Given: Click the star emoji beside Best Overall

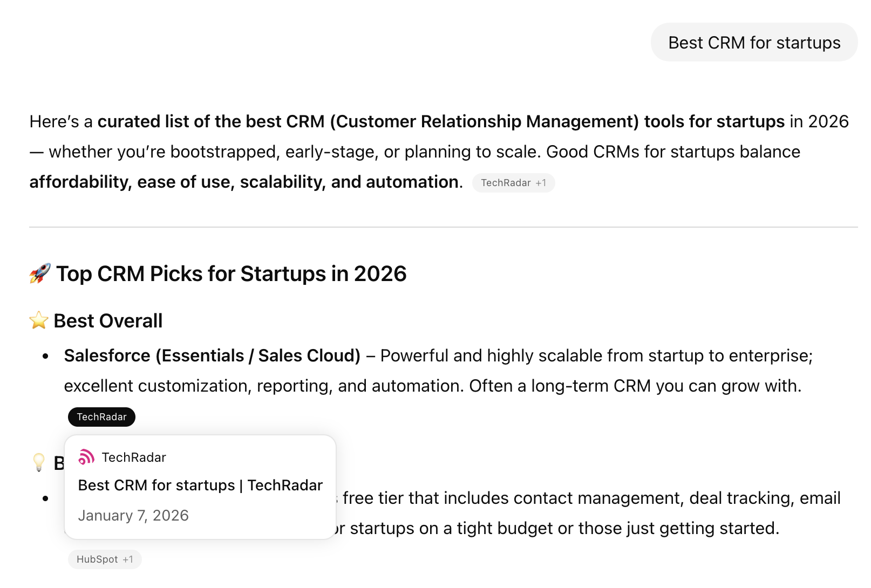Looking at the screenshot, I should [39, 320].
